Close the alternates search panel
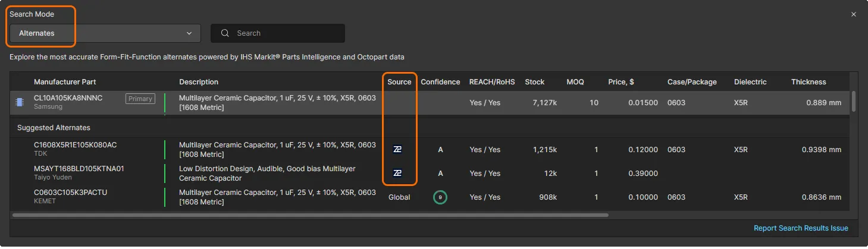The width and height of the screenshot is (868, 249). pos(854,14)
